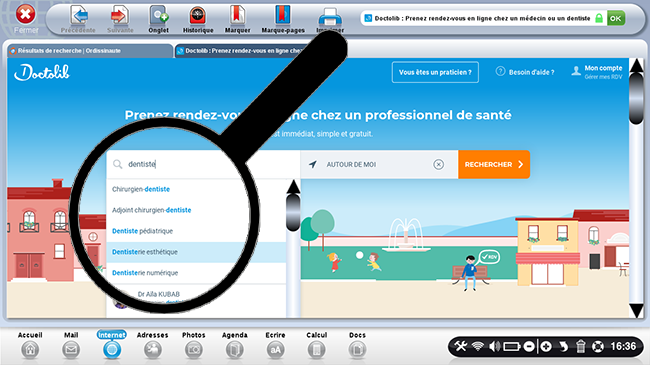Click the page scroll-down arrow

(636, 311)
